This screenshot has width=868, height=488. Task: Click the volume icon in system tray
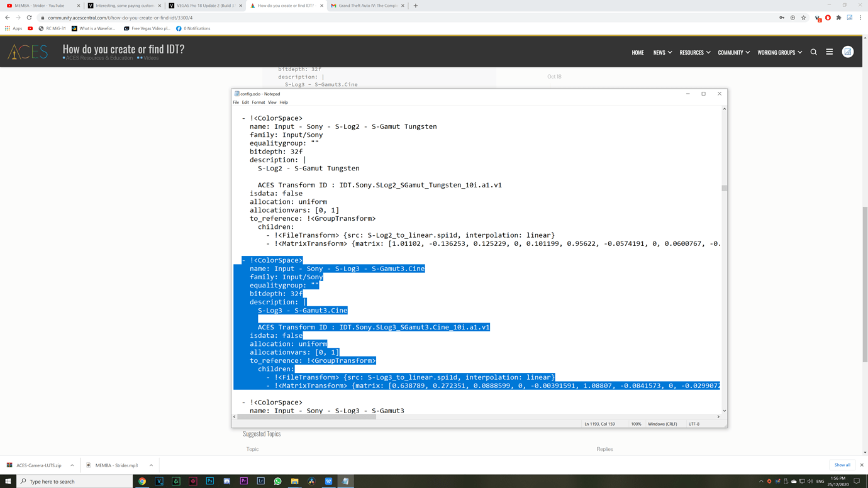[x=810, y=482]
